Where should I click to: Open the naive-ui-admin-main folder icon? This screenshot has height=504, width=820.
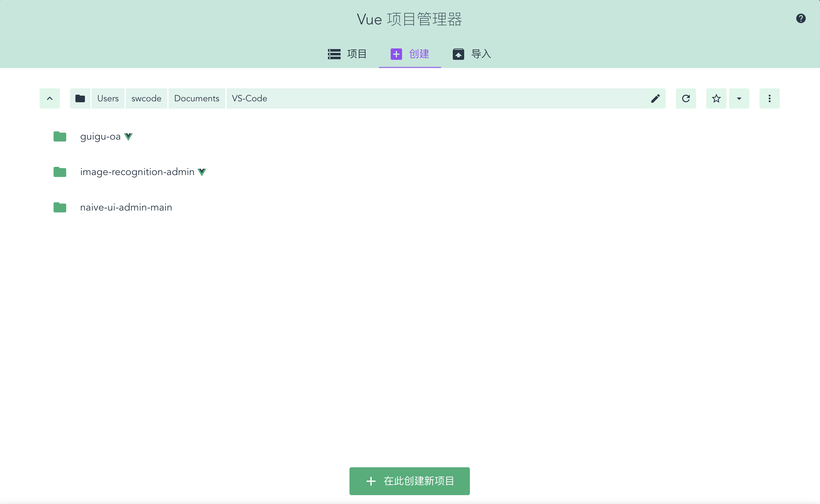60,207
